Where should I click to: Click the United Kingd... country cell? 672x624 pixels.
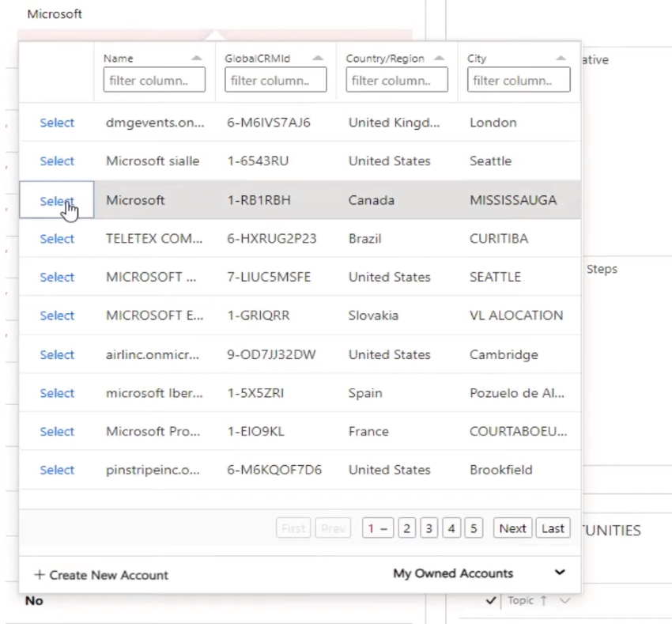coord(394,123)
